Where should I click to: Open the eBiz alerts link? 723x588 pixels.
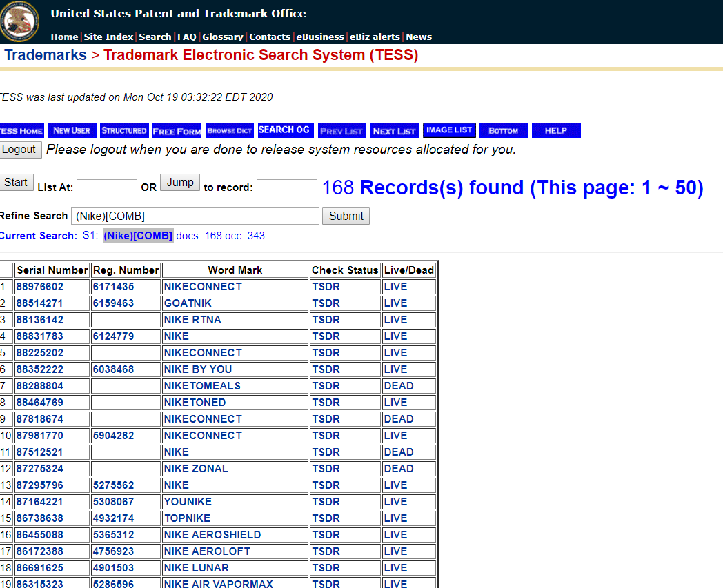coord(375,37)
